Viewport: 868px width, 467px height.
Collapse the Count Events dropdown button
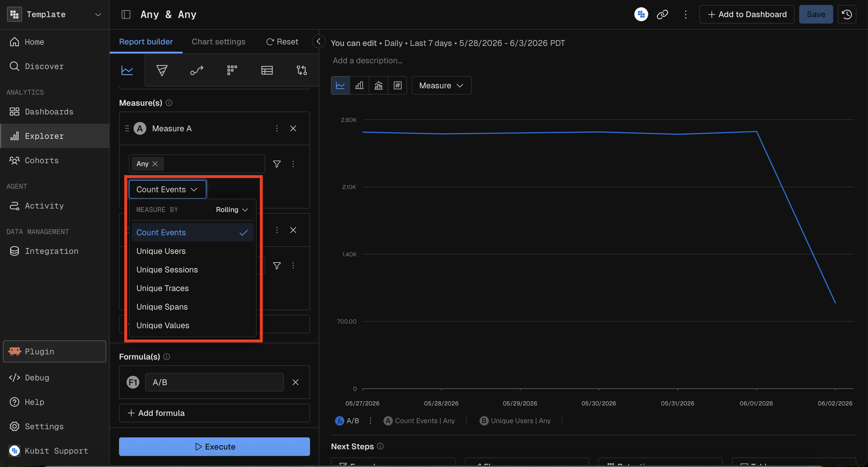pyautogui.click(x=168, y=189)
